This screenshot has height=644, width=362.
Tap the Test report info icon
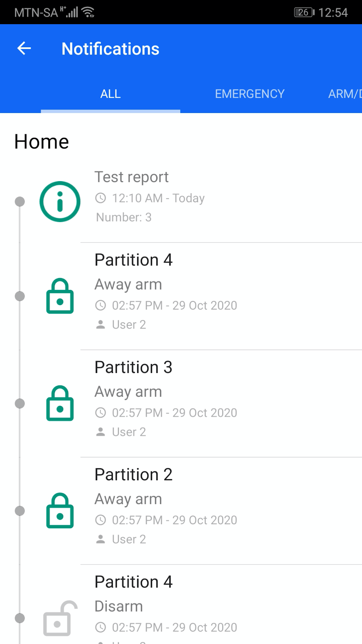pos(60,201)
